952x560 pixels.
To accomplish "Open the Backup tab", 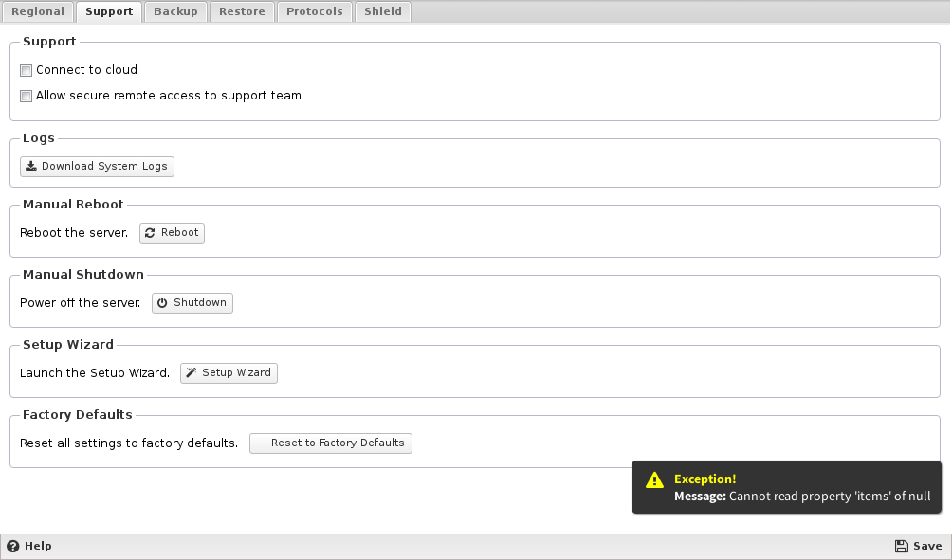I will [175, 11].
